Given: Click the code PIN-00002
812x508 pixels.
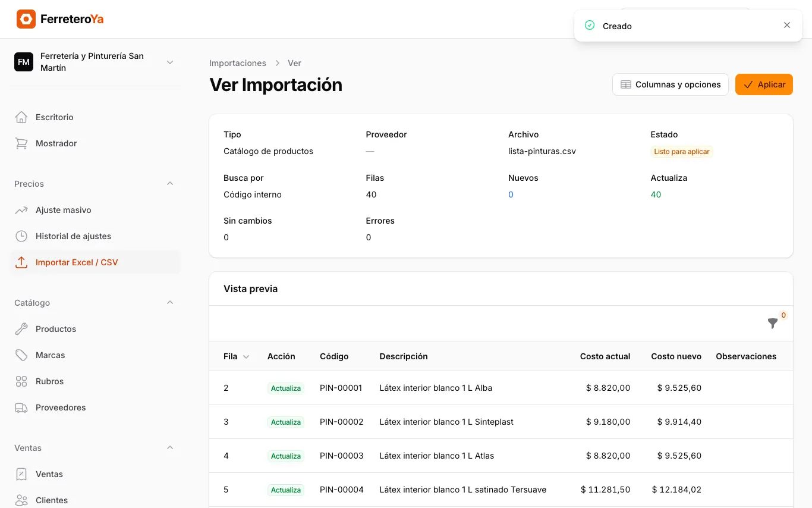Looking at the screenshot, I should tap(341, 422).
